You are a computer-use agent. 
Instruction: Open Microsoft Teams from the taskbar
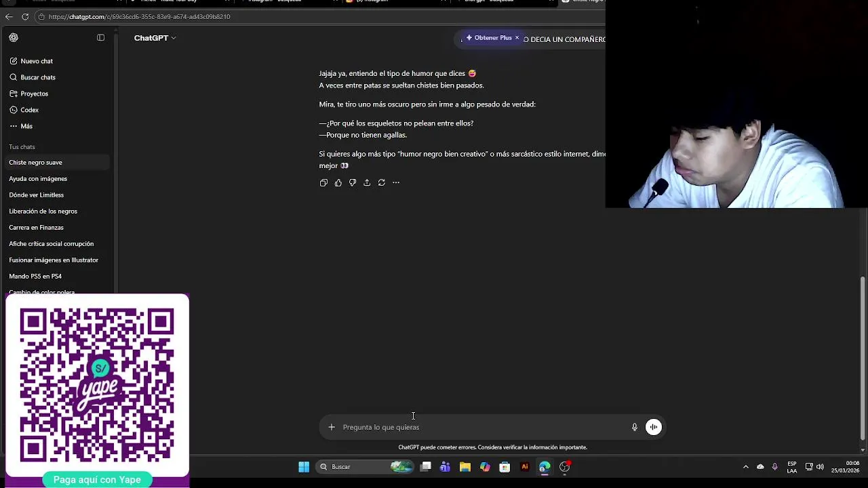[445, 467]
